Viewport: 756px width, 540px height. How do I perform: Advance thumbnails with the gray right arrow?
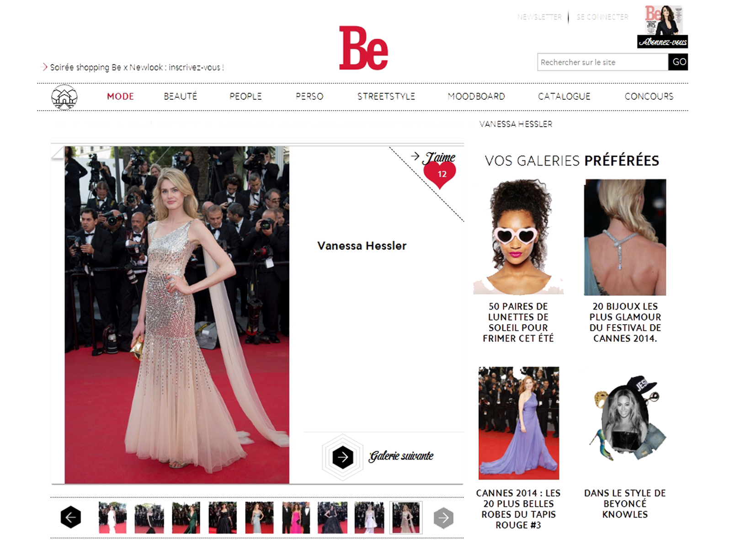pos(443,518)
